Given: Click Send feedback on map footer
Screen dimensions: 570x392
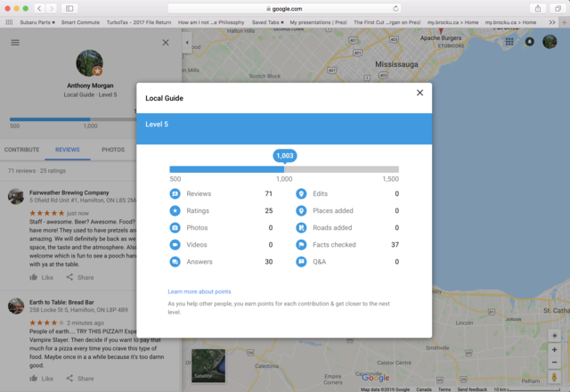Looking at the screenshot, I should click(472, 389).
